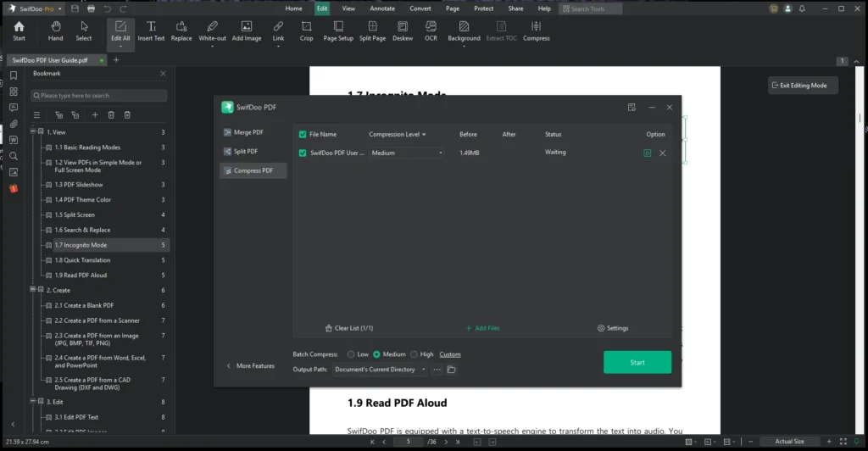This screenshot has width=868, height=451.
Task: Open the Settings button in dialog
Action: [x=613, y=328]
